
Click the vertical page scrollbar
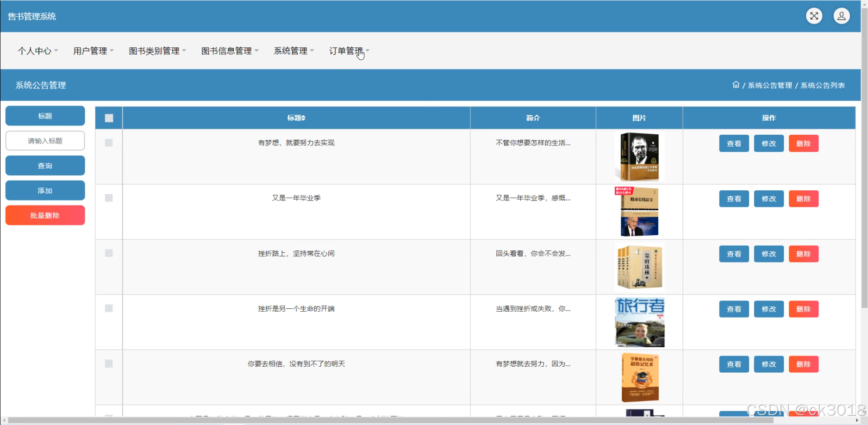tap(864, 157)
